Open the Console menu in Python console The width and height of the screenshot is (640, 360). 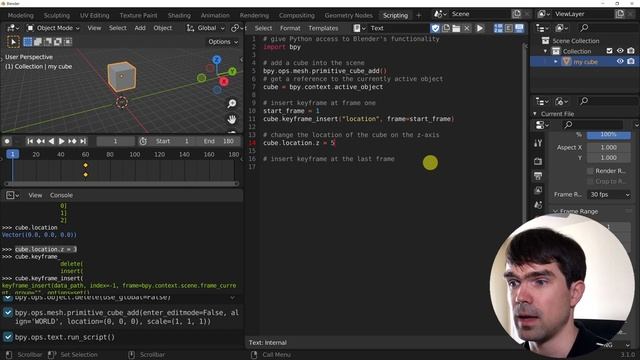(x=61, y=196)
